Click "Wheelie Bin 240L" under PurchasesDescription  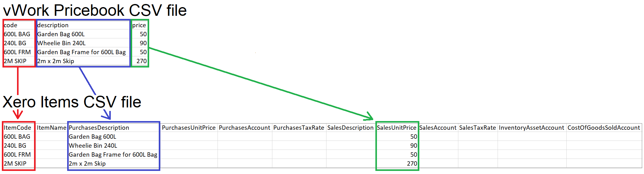tap(93, 146)
